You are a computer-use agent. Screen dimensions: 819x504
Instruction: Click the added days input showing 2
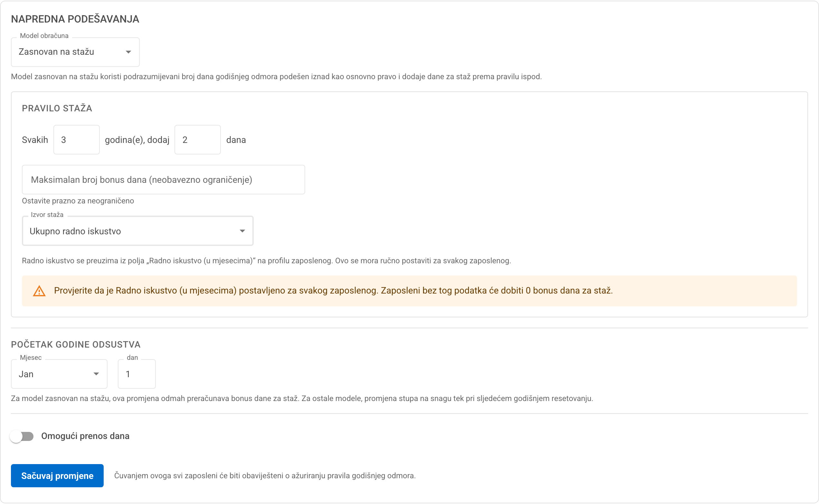(x=198, y=140)
